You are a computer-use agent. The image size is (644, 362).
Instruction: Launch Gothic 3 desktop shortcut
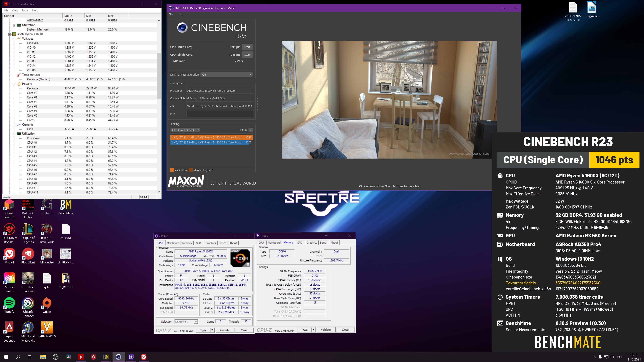point(47,207)
